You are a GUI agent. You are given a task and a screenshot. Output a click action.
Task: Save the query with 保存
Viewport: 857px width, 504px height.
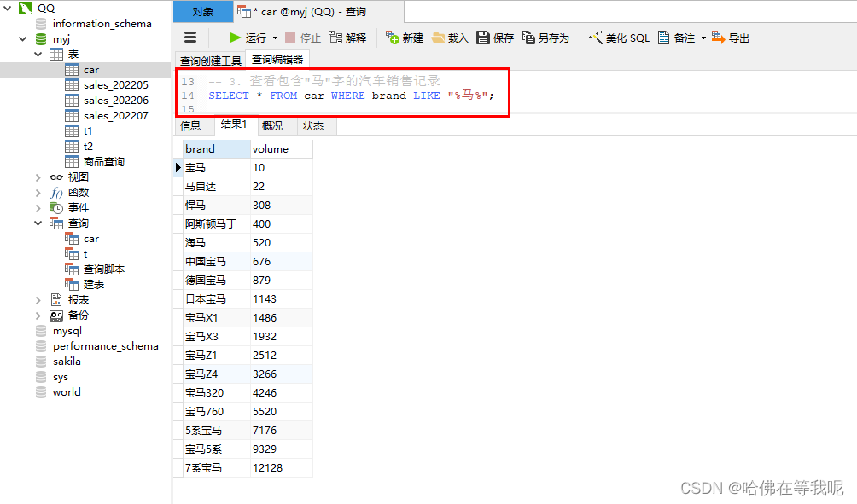pyautogui.click(x=495, y=38)
